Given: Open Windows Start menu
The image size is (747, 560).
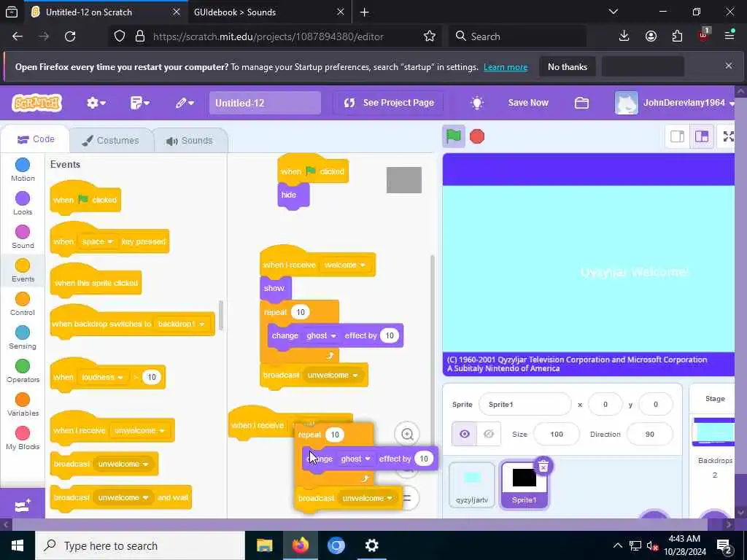Looking at the screenshot, I should tap(18, 545).
